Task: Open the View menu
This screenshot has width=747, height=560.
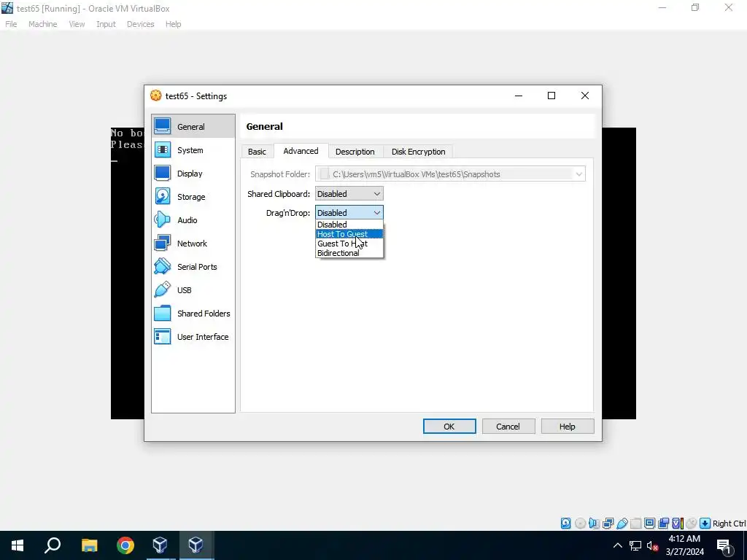Action: coord(77,24)
